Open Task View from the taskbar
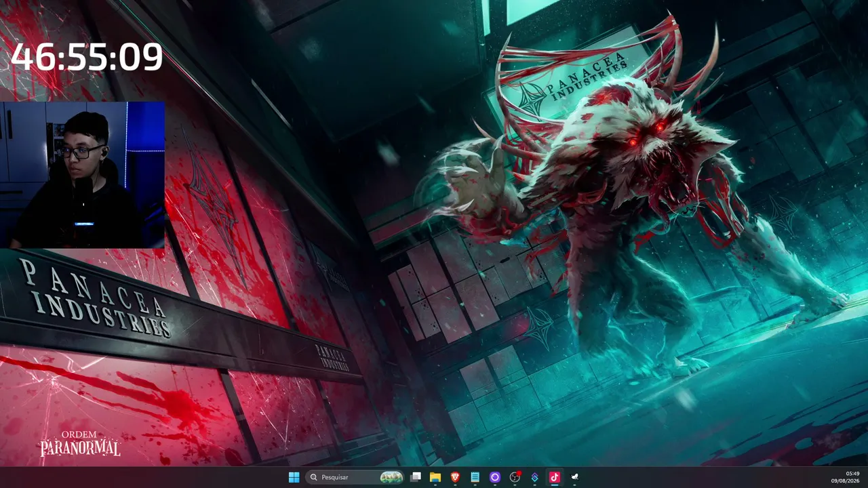 coord(416,477)
